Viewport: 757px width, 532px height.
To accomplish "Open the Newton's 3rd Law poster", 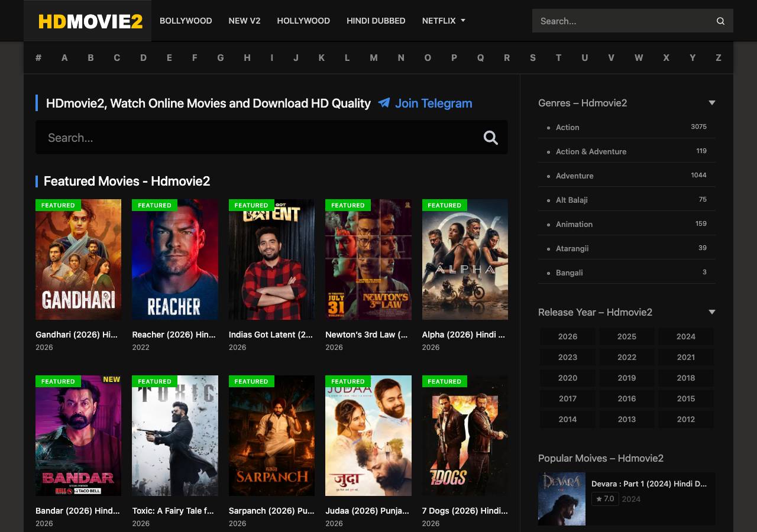I will pos(368,259).
